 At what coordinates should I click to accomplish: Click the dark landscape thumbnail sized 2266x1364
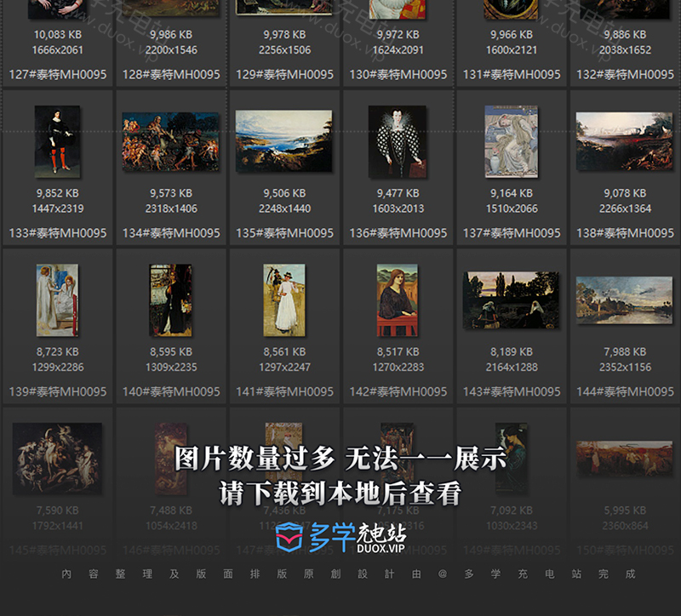point(624,141)
